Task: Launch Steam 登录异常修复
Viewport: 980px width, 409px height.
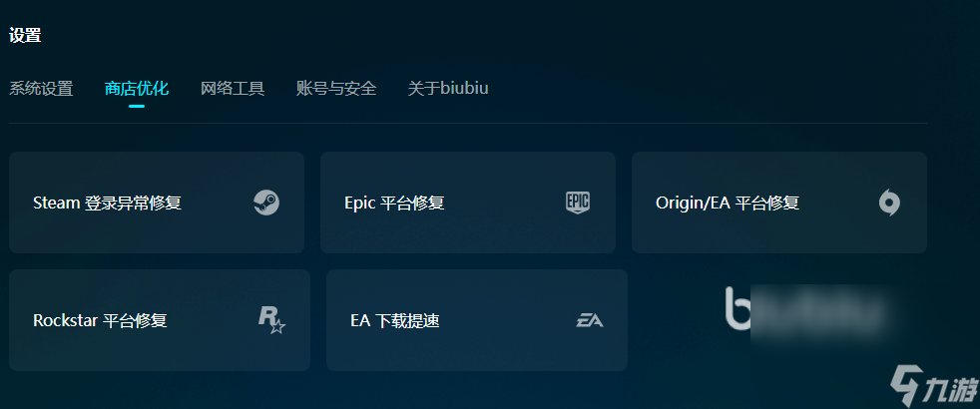Action: (157, 203)
